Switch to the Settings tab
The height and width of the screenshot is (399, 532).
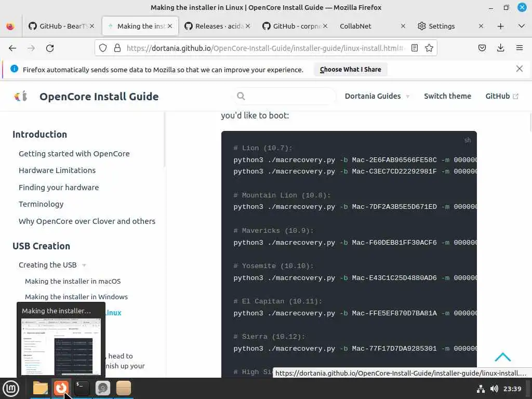(x=449, y=26)
